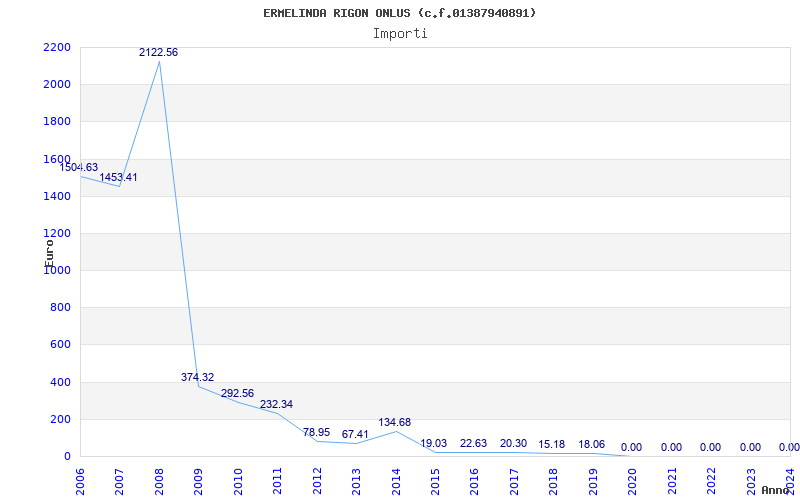Click the 2016 year axis label
Screen dimensions: 800x500
474,481
